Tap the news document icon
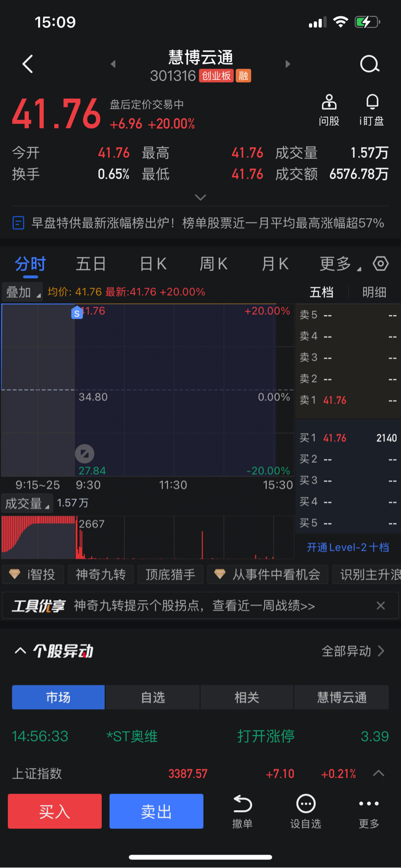This screenshot has width=401, height=868. (18, 223)
